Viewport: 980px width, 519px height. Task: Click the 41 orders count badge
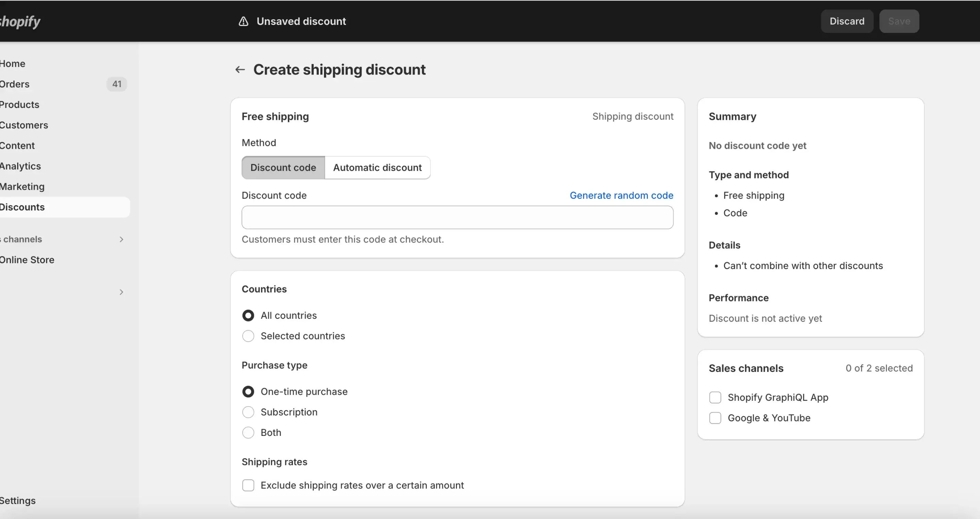[x=117, y=84]
